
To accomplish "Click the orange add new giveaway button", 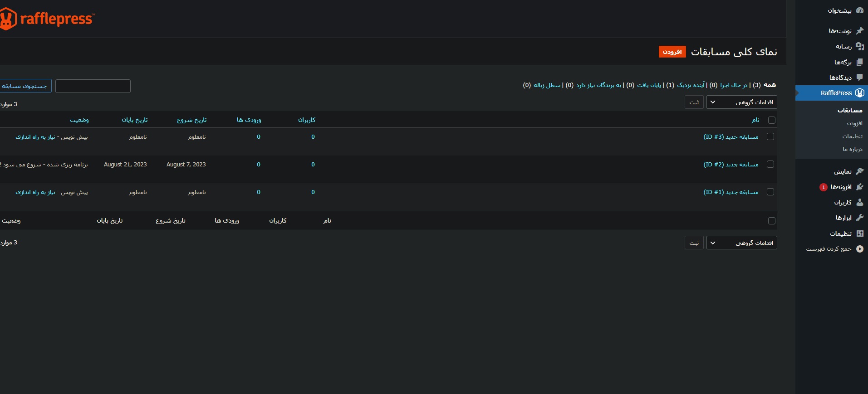I will pos(672,52).
